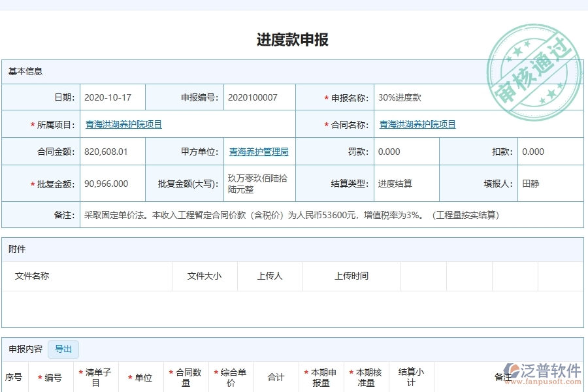Screen dimensions: 588x392
Task: Click the 清单子目 column header
Action: 96,376
